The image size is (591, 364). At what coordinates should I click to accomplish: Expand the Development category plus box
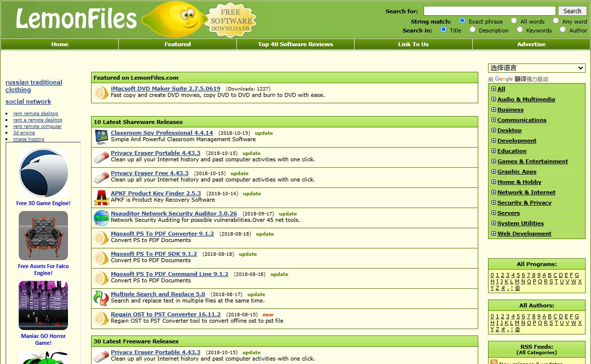click(x=493, y=141)
